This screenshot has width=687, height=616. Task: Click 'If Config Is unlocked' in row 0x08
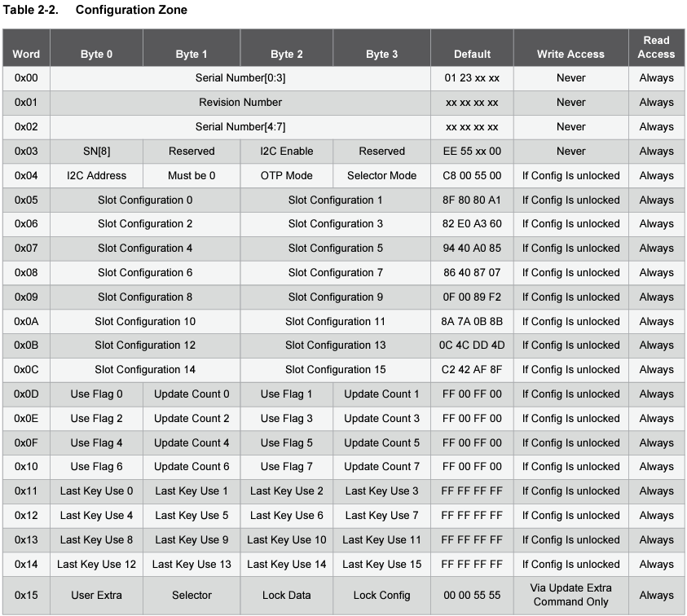tap(571, 272)
